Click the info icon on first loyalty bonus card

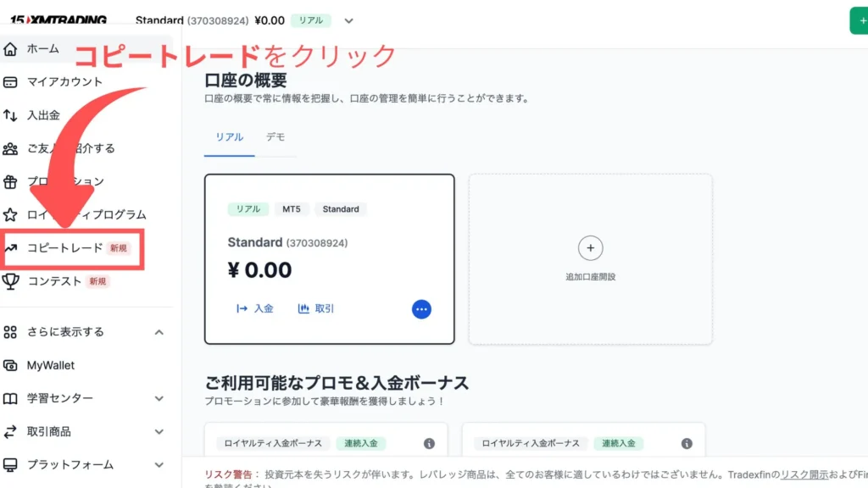click(x=429, y=443)
